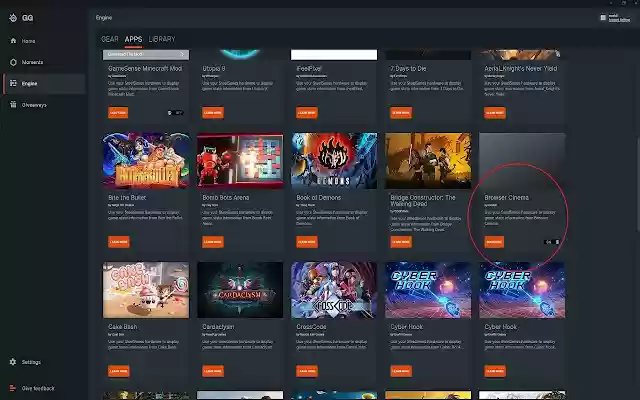Click Learn More under Cardaclysm
Screen dimensions: 640x400
click(x=213, y=371)
